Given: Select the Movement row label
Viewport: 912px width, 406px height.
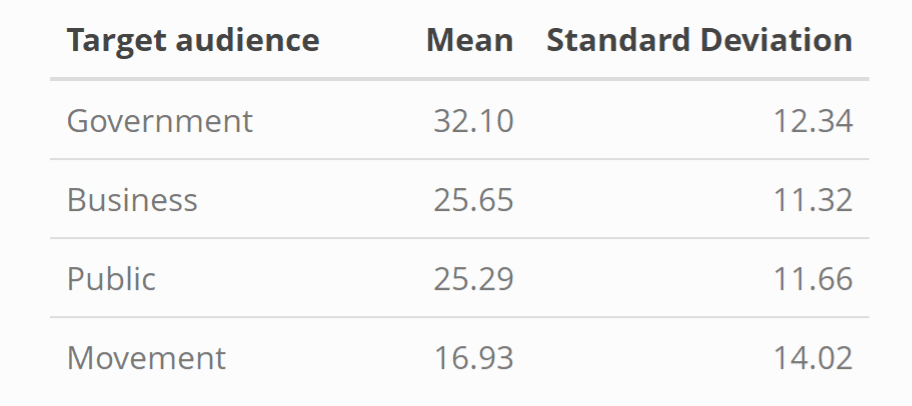Looking at the screenshot, I should pos(146,357).
